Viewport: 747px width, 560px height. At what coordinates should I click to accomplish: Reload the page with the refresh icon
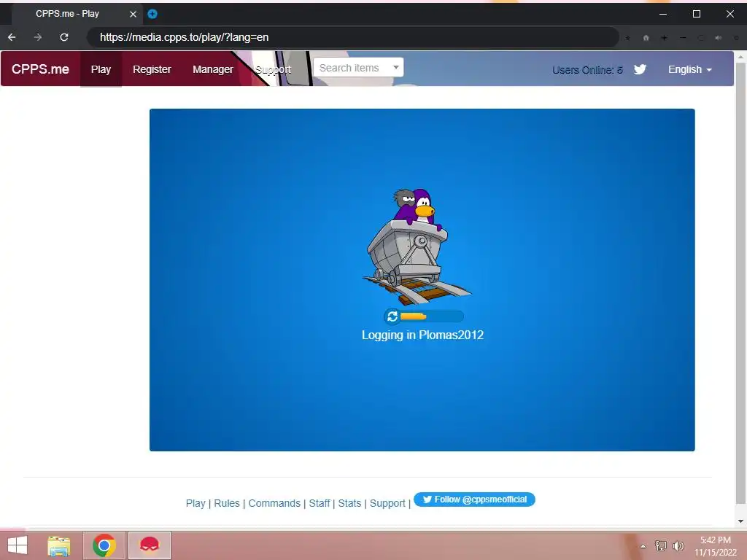pos(64,37)
